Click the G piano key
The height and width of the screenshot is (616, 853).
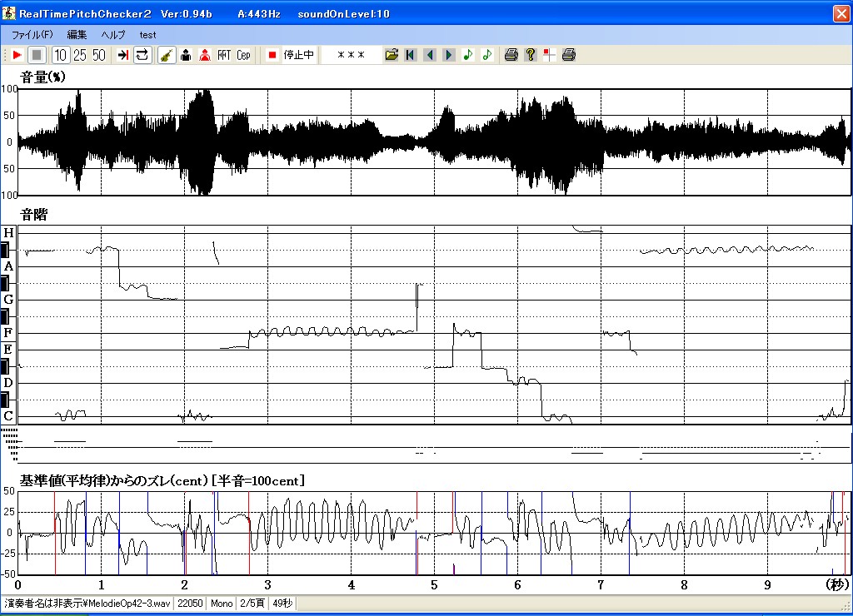point(8,300)
